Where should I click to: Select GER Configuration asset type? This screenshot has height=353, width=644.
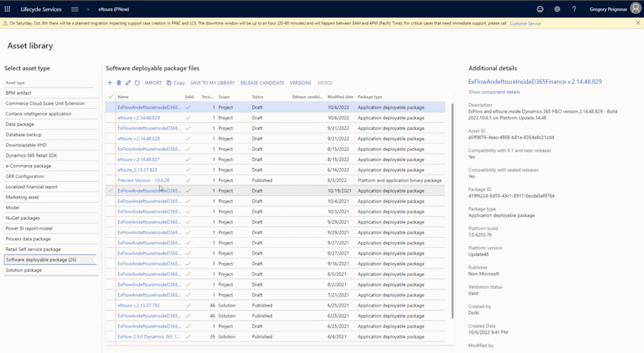pyautogui.click(x=51, y=176)
